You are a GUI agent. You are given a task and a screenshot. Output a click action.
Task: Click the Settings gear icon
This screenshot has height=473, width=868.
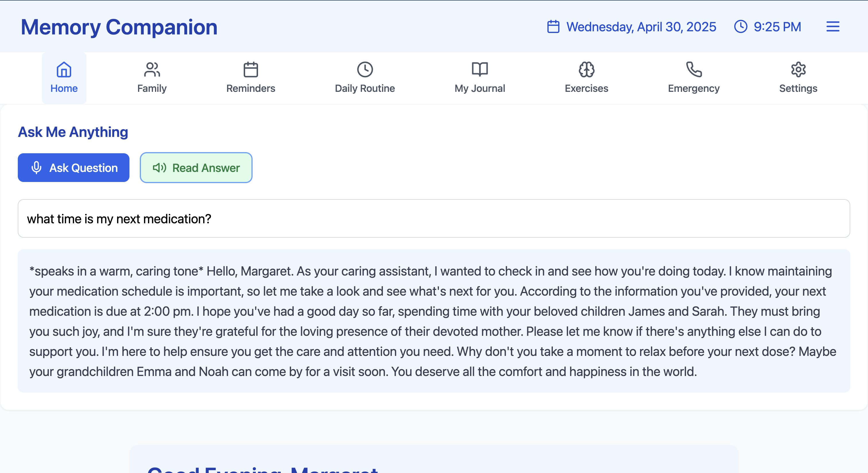[798, 70]
